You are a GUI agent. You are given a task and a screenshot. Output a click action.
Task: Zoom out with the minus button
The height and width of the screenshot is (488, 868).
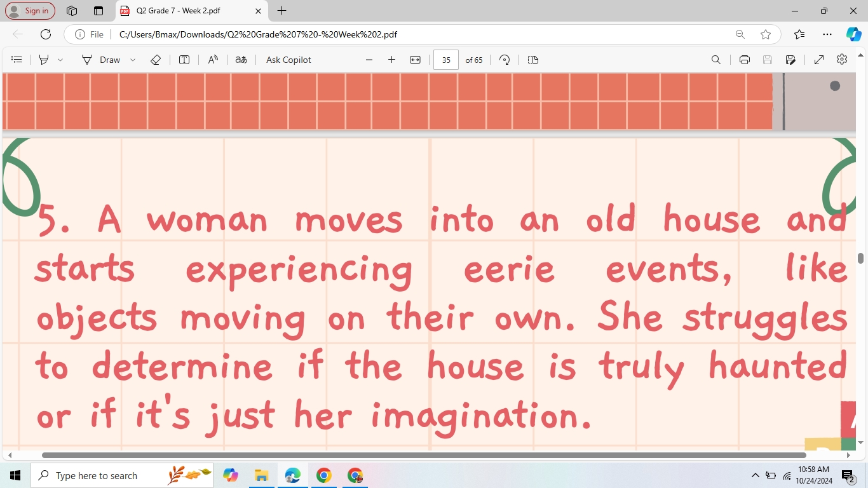[369, 60]
